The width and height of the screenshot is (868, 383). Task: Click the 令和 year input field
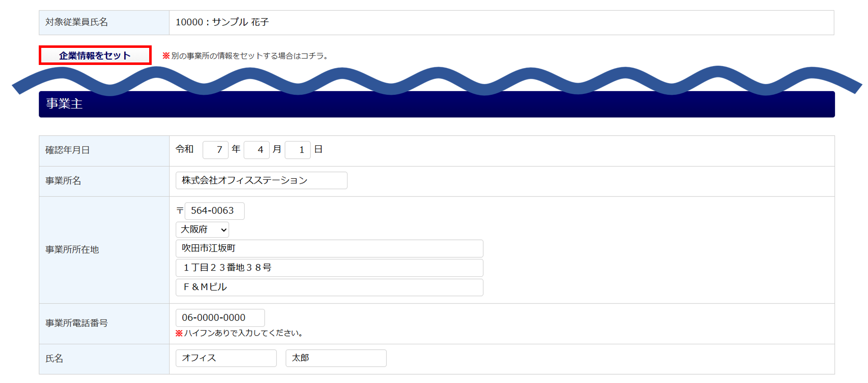pos(215,150)
